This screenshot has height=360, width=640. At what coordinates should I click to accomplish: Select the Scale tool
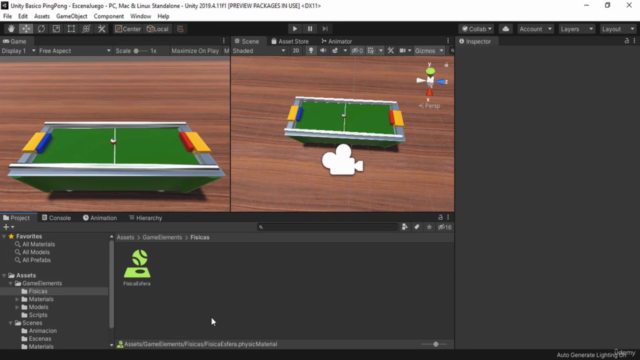pyautogui.click(x=56, y=29)
